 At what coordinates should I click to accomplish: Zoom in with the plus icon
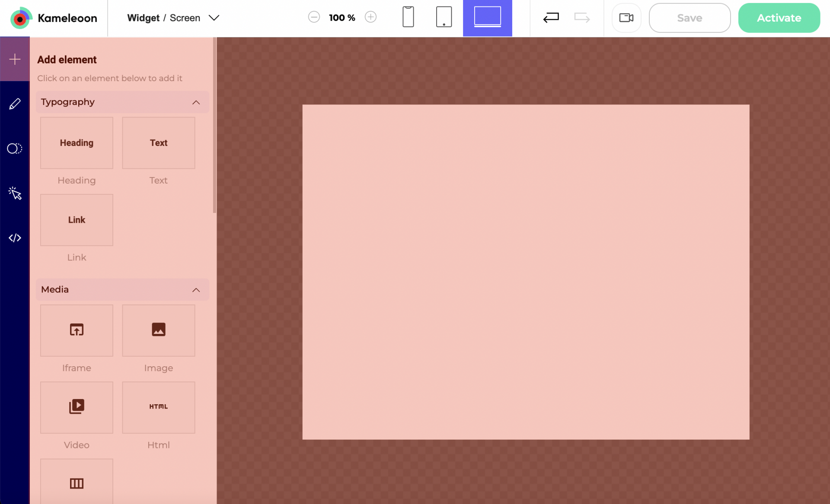click(x=370, y=17)
